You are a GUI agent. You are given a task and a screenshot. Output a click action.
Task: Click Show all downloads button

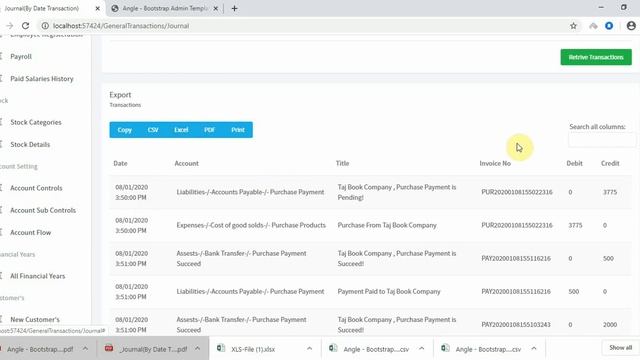620,348
